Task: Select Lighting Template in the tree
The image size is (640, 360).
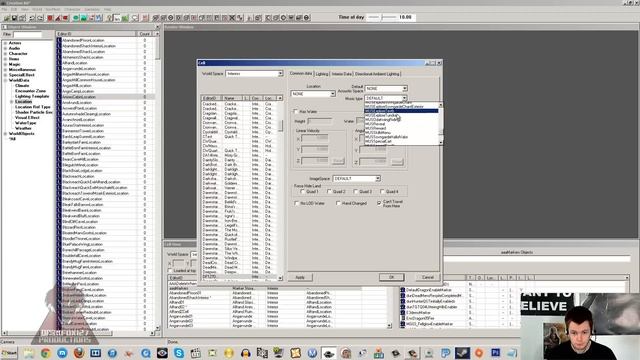Action: [32, 96]
